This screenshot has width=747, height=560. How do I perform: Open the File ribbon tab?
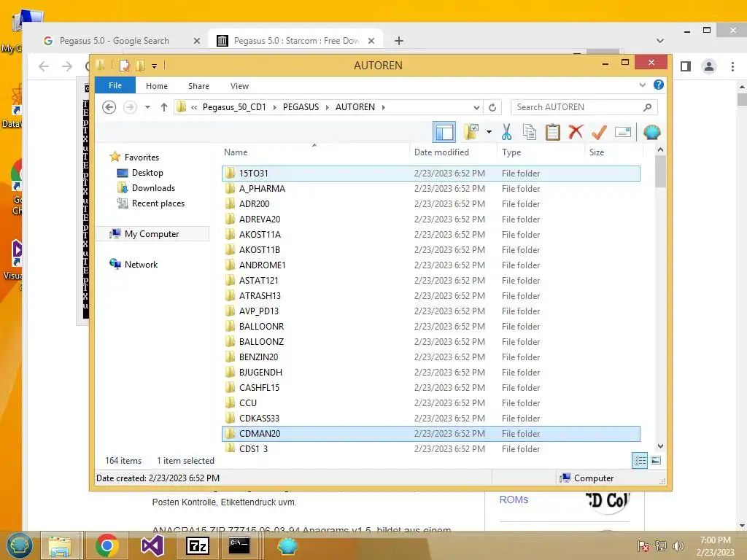115,86
